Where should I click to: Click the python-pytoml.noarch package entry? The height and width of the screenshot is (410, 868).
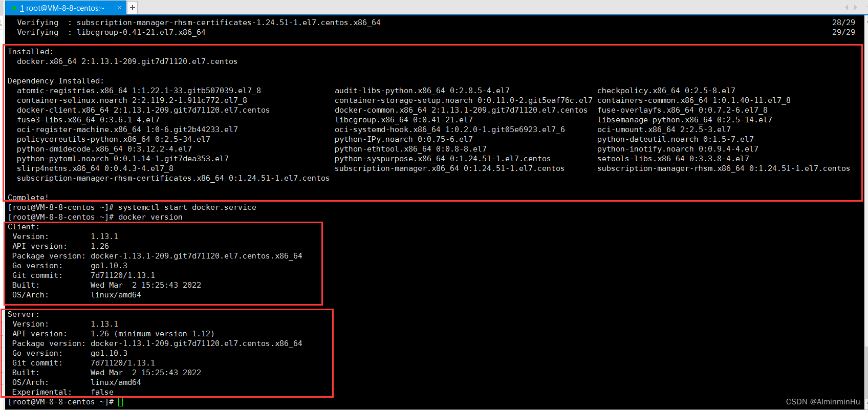(123, 159)
